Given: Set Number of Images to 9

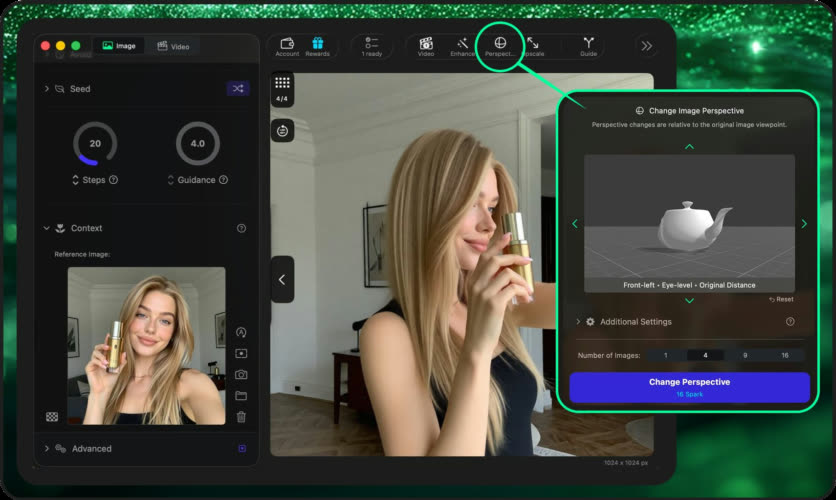Looking at the screenshot, I should point(745,355).
